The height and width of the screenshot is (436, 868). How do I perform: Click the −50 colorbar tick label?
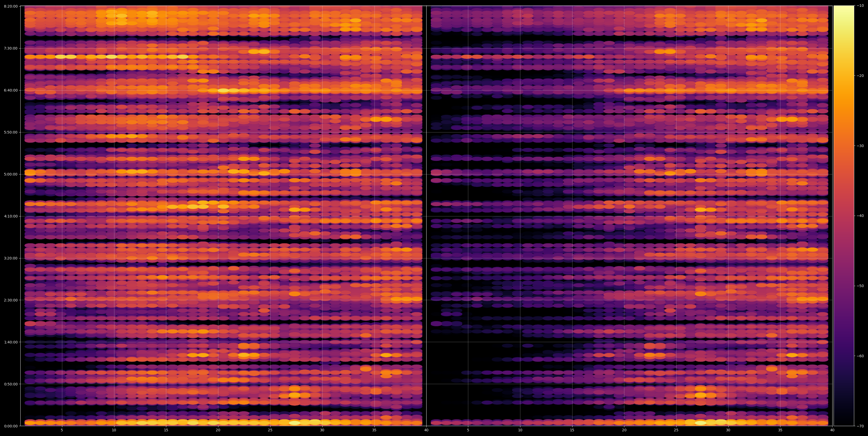click(x=860, y=286)
